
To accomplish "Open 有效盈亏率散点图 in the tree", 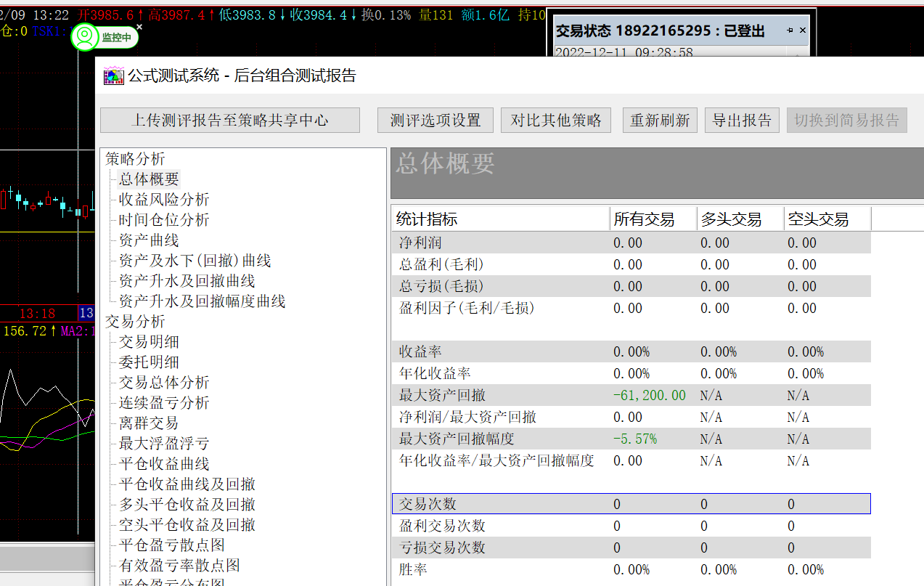I will [179, 566].
